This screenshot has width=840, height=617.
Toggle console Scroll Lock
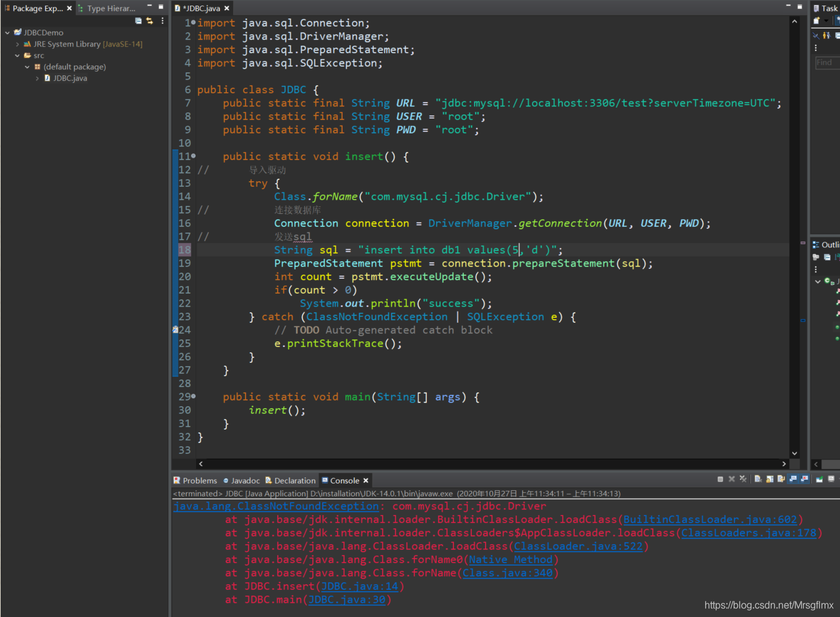click(770, 479)
